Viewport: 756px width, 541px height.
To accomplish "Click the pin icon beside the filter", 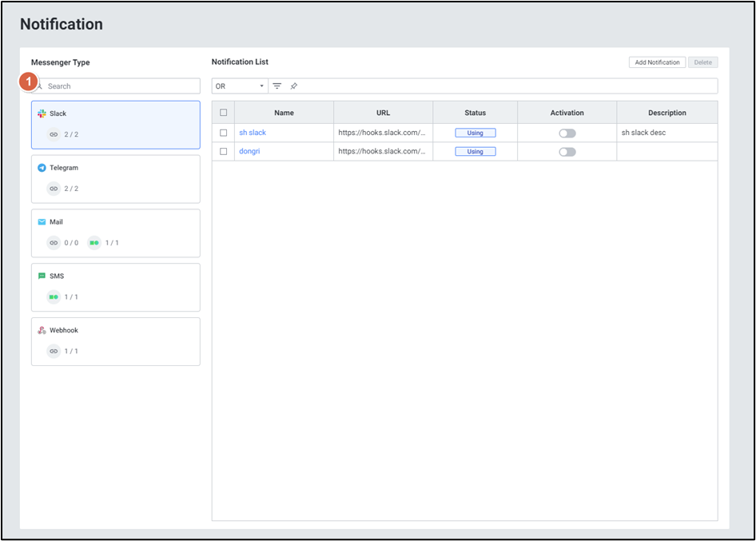I will point(293,86).
